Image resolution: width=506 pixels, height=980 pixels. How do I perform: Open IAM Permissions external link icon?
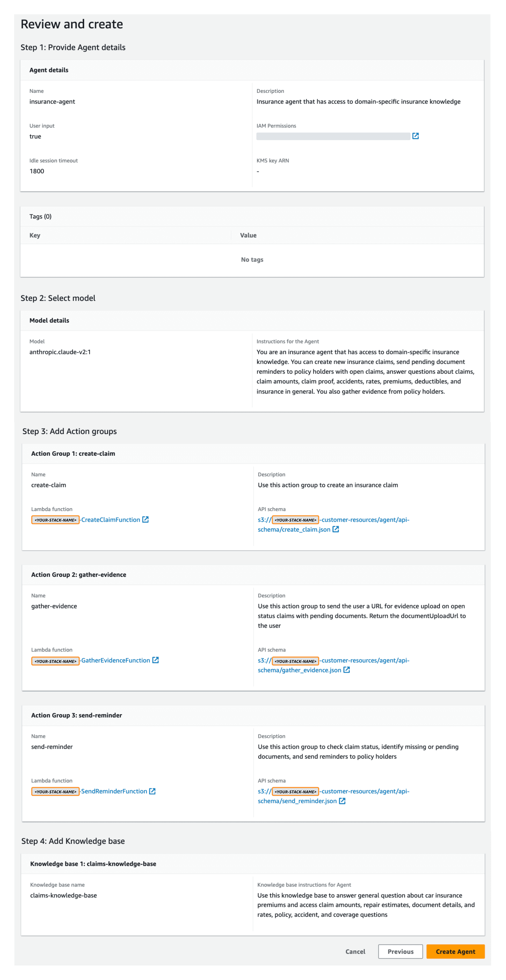(x=415, y=136)
